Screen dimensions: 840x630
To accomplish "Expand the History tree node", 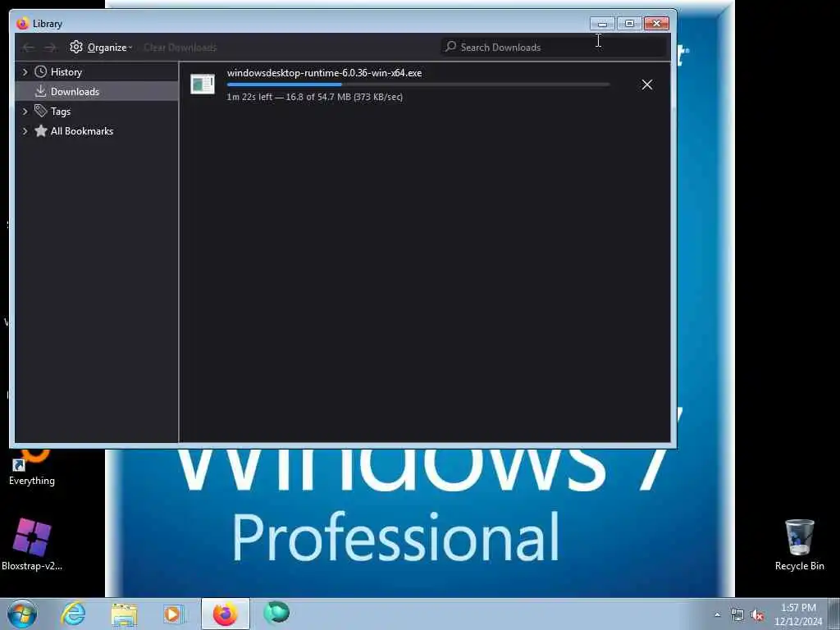I will [x=25, y=71].
